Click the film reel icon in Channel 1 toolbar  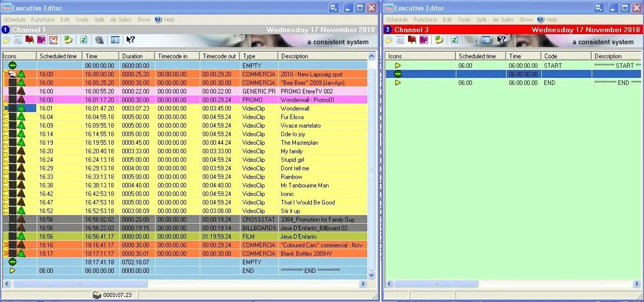point(100,40)
